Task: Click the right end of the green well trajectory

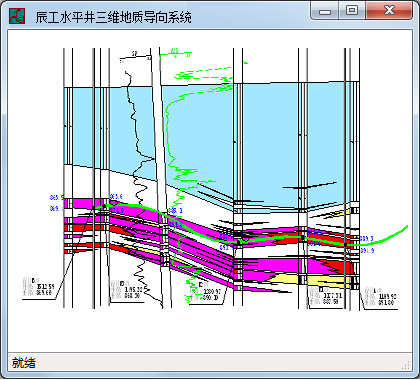Action: (406, 227)
